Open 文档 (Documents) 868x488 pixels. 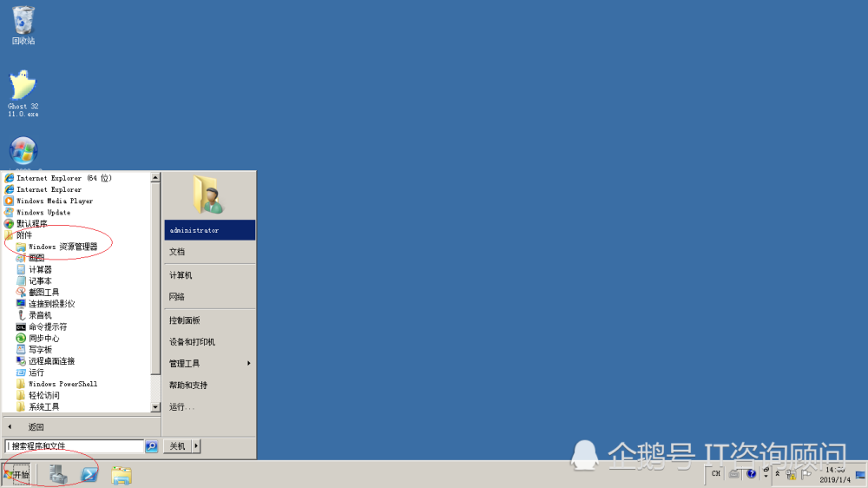(x=210, y=252)
